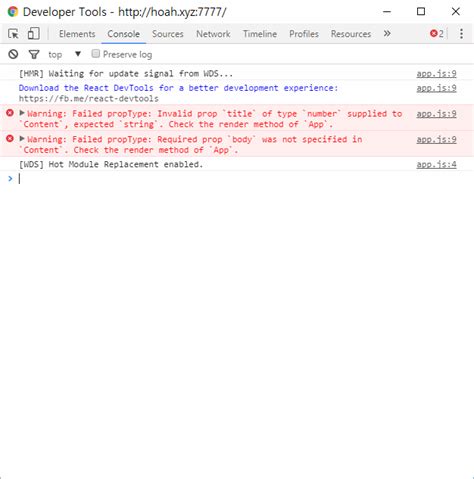Switch to the Profiles tab
This screenshot has width=474, height=479.
pyautogui.click(x=304, y=34)
